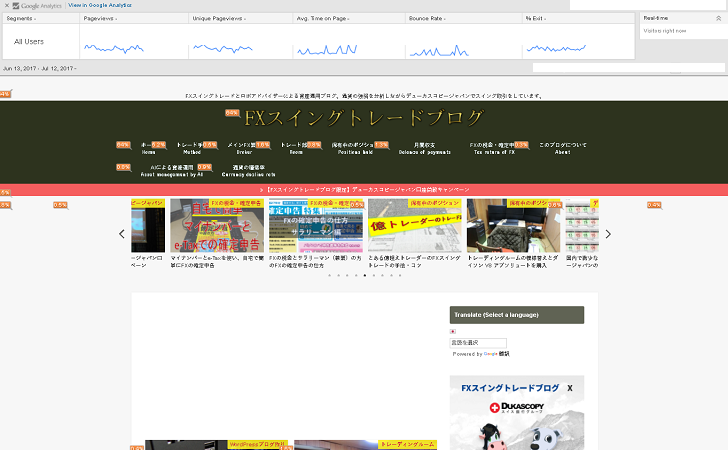Open the Bounce Rate metric dropdown
Screen dimensions: 728x450
tap(427, 19)
